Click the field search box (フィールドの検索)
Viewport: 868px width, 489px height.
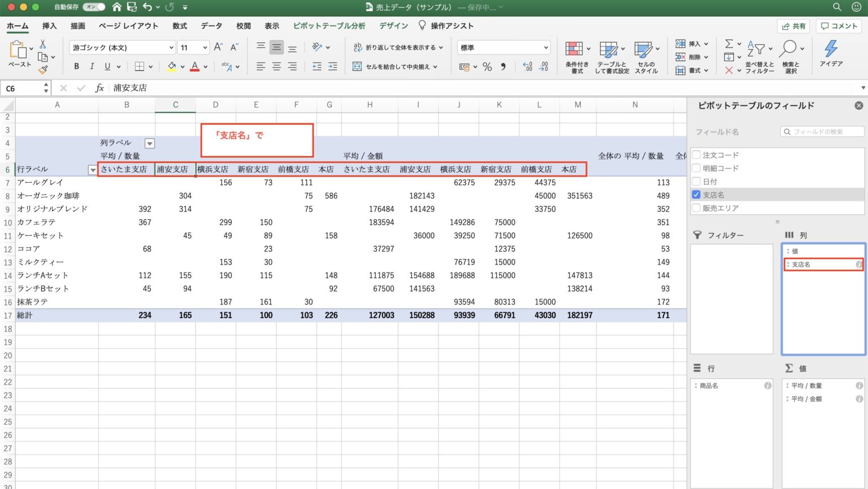pos(822,132)
